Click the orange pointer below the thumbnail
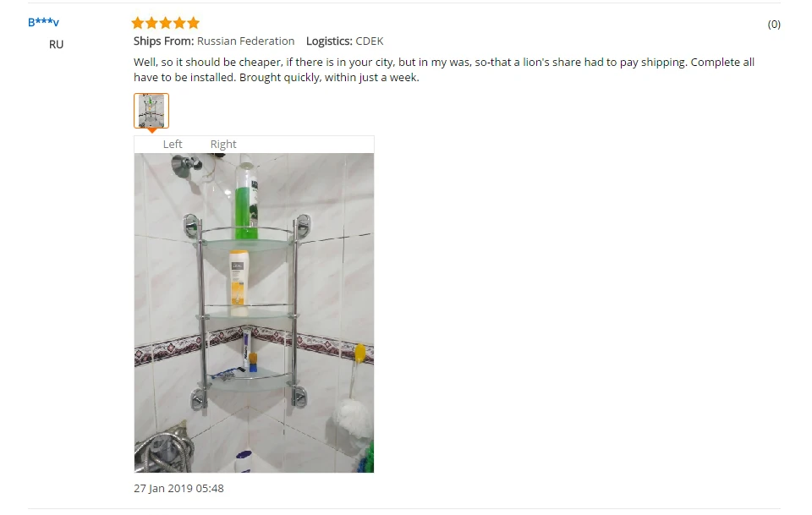This screenshot has height=515, width=812. [151, 130]
